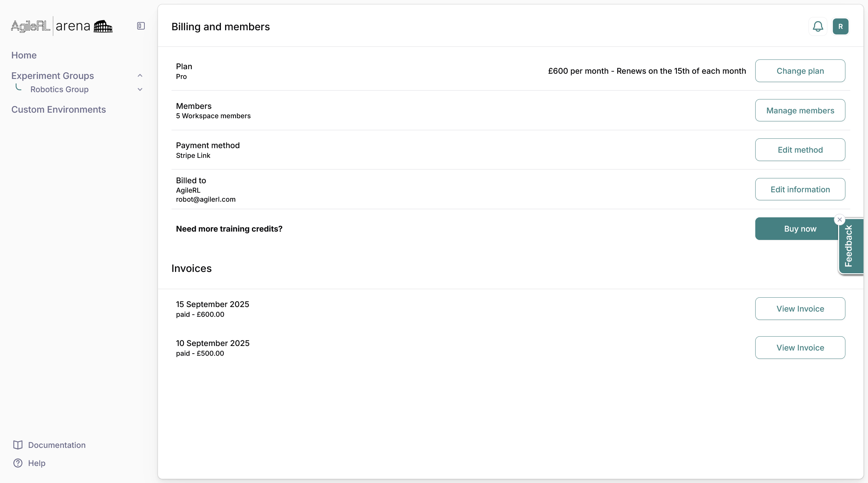The width and height of the screenshot is (868, 483).
Task: Buy more training credits now
Action: (x=800, y=228)
